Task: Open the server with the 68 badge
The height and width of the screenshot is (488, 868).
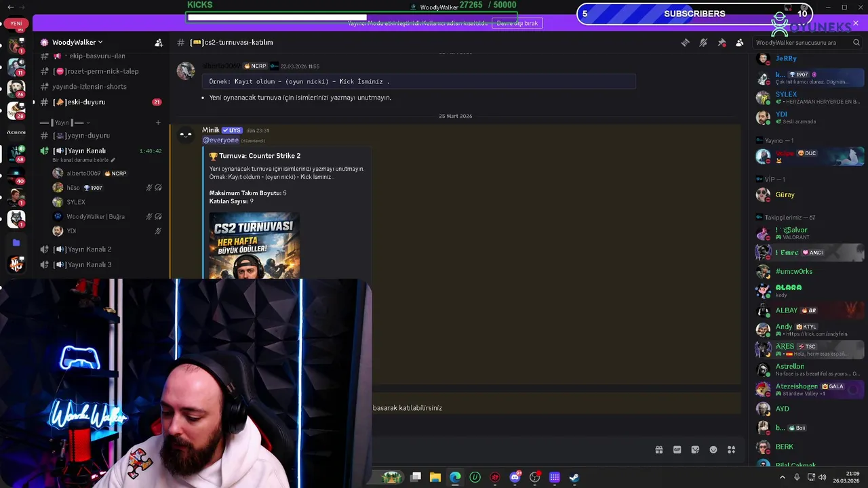Action: pyautogui.click(x=16, y=154)
